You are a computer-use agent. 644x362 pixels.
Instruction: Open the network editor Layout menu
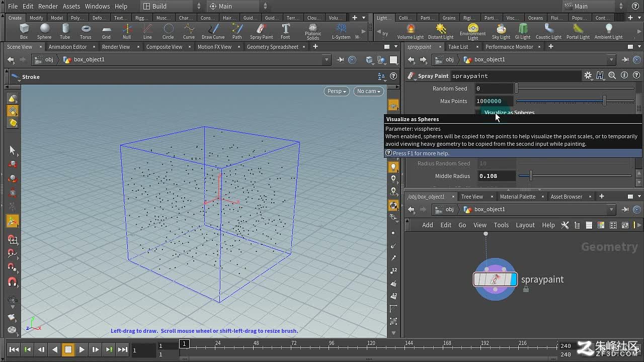pos(525,225)
